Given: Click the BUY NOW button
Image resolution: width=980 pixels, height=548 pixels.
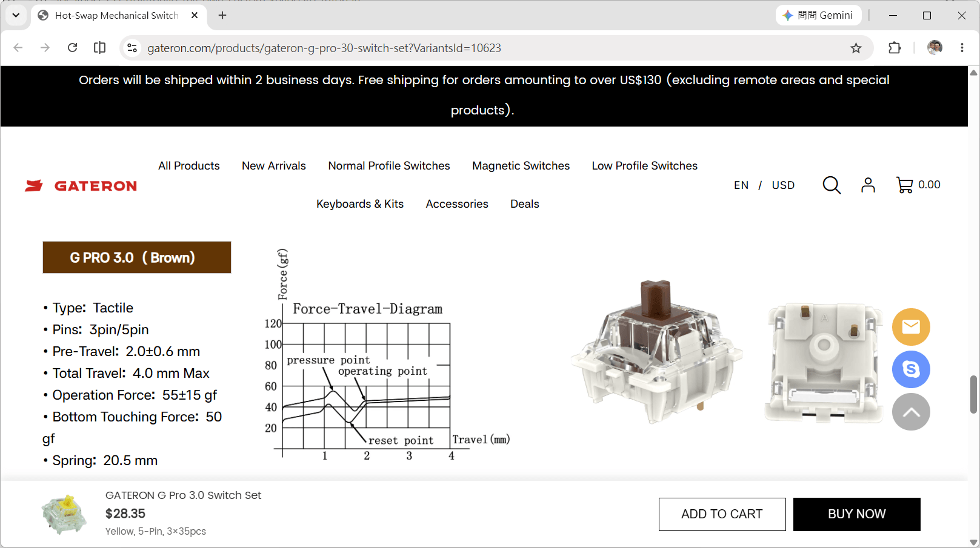Looking at the screenshot, I should (x=856, y=514).
